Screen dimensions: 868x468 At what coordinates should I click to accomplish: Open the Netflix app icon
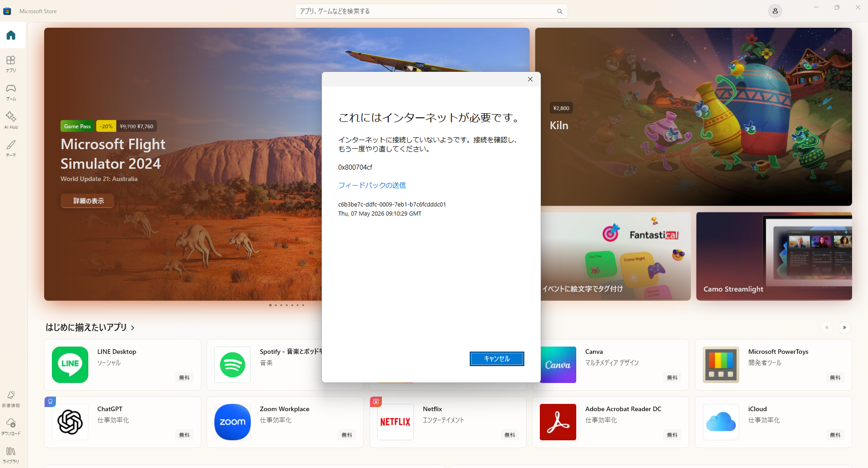click(x=396, y=422)
